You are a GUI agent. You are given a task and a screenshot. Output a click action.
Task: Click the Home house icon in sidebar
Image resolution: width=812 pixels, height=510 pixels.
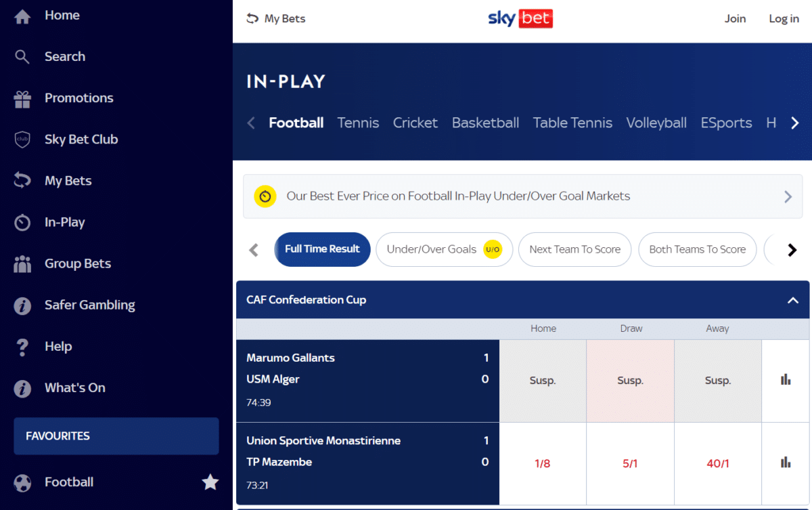22,16
